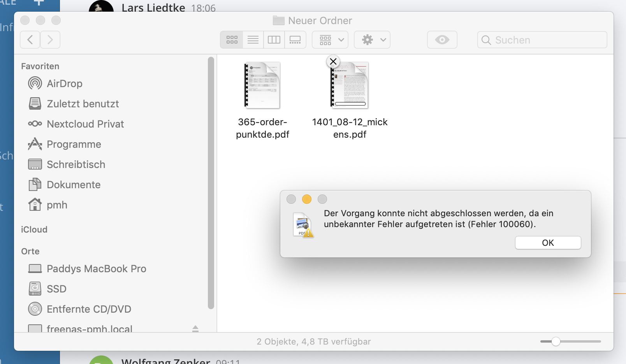Image resolution: width=626 pixels, height=364 pixels.
Task: Go back to previous folder
Action: [x=30, y=40]
